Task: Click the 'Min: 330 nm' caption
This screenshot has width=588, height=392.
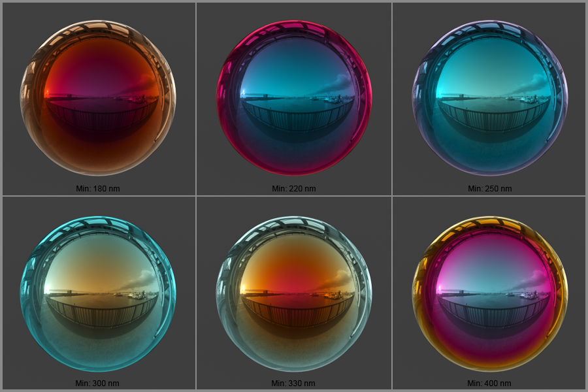Action: [293, 383]
